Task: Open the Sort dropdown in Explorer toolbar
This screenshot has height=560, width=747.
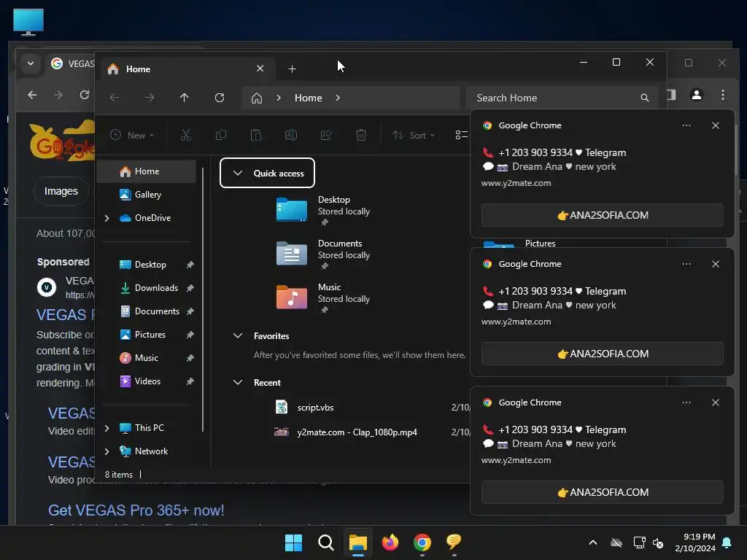Action: coord(413,135)
